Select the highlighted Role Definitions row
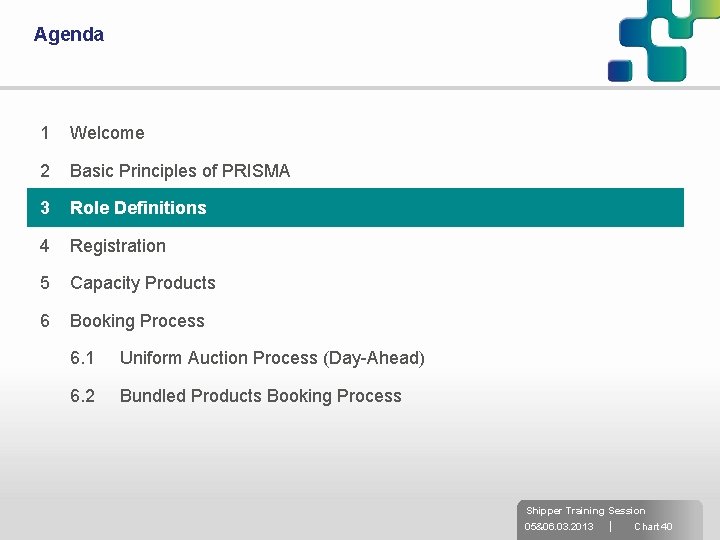Viewport: 720px width, 540px height. (x=355, y=208)
